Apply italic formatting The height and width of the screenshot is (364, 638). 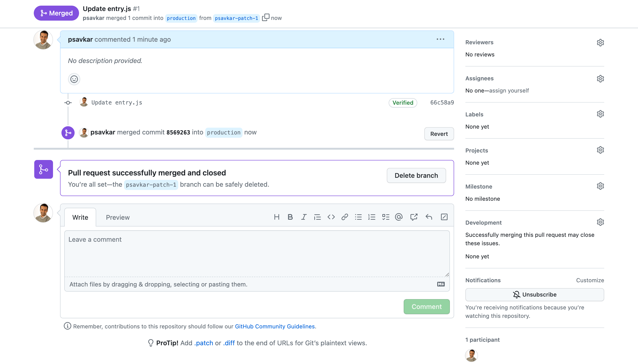pos(304,217)
